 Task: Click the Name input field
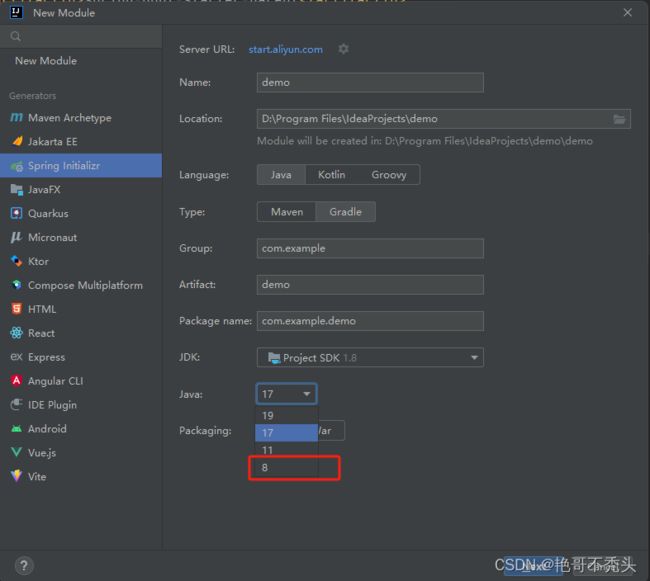[x=370, y=82]
